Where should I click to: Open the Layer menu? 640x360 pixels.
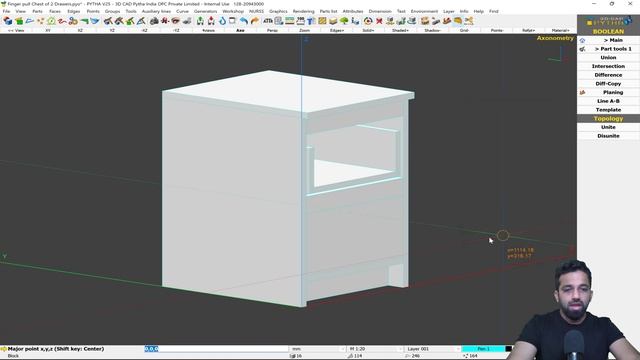click(449, 11)
